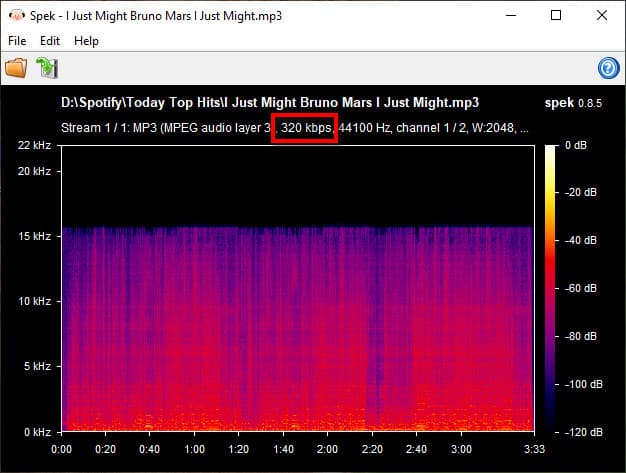Click the '10 kHz' frequency axis label
Screen dimensions: 626x473
click(x=35, y=301)
